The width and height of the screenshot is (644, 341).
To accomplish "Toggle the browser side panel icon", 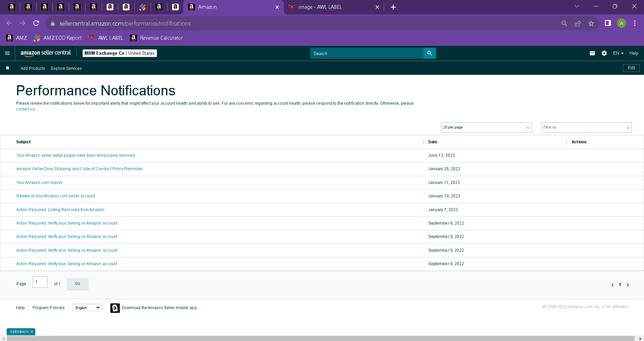I will (x=608, y=23).
